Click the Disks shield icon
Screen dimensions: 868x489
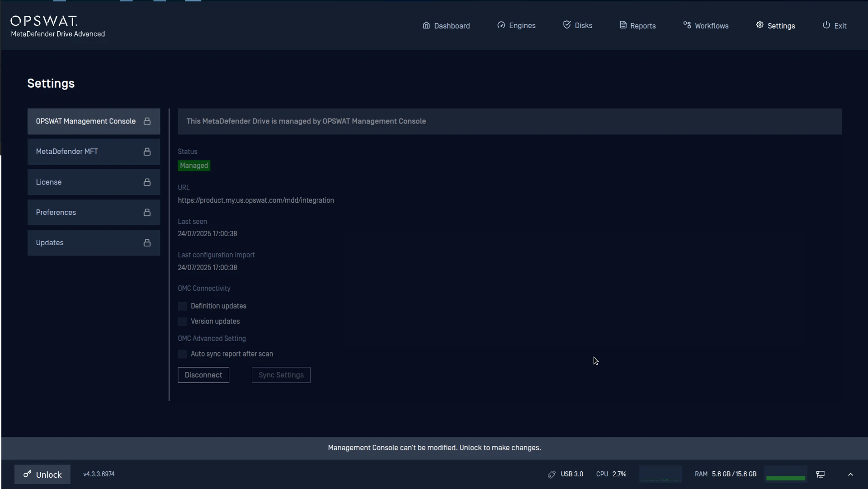pyautogui.click(x=566, y=25)
